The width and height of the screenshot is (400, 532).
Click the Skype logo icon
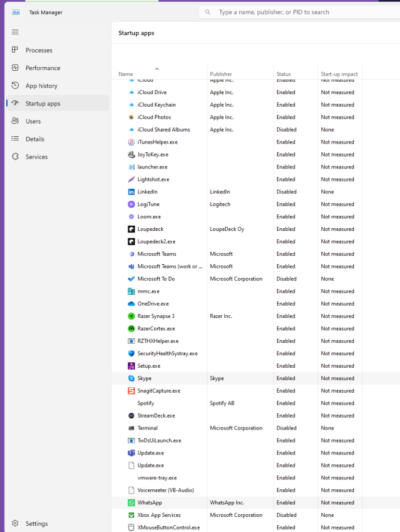click(x=131, y=378)
